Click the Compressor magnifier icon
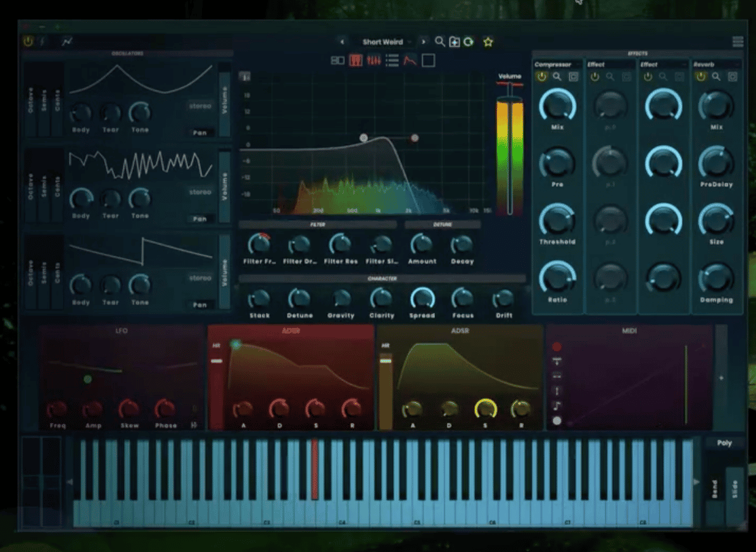This screenshot has height=552, width=756. [557, 77]
